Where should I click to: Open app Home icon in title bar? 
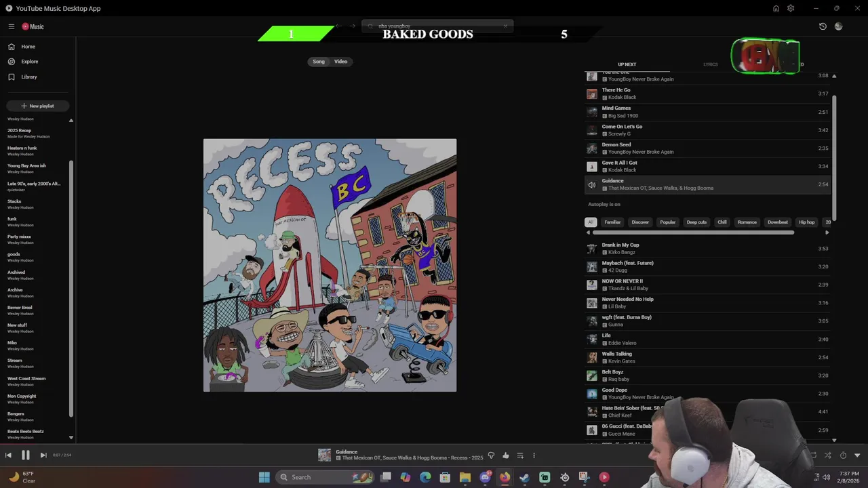[776, 8]
